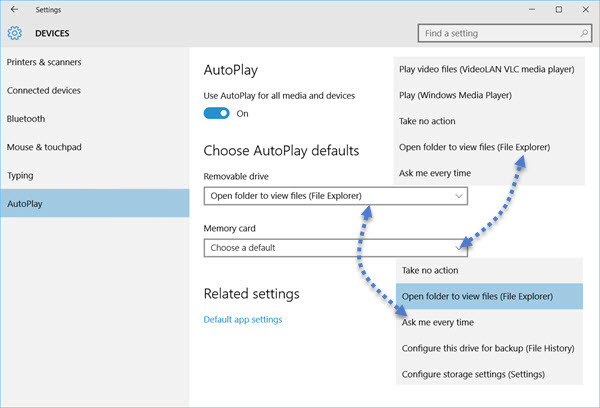Choose Play video files with VLC option
600x408 pixels.
[486, 69]
